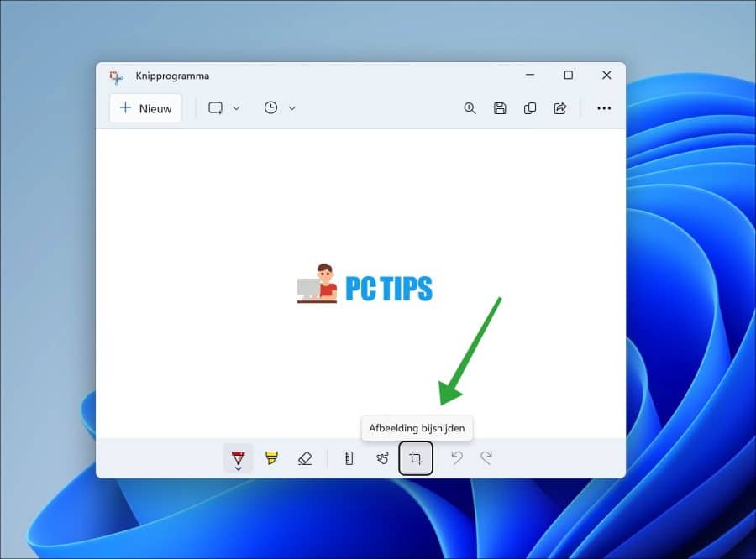Open pen options via small chevron
Image resolution: width=756 pixels, height=559 pixels.
(239, 468)
